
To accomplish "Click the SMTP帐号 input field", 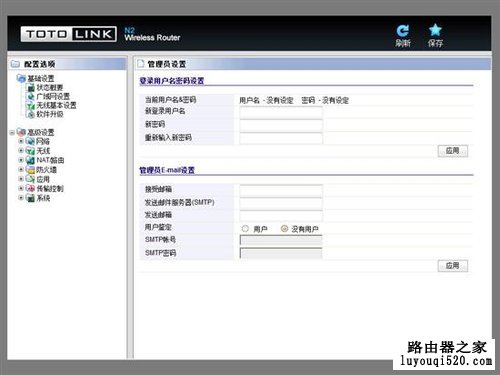I will (x=281, y=240).
